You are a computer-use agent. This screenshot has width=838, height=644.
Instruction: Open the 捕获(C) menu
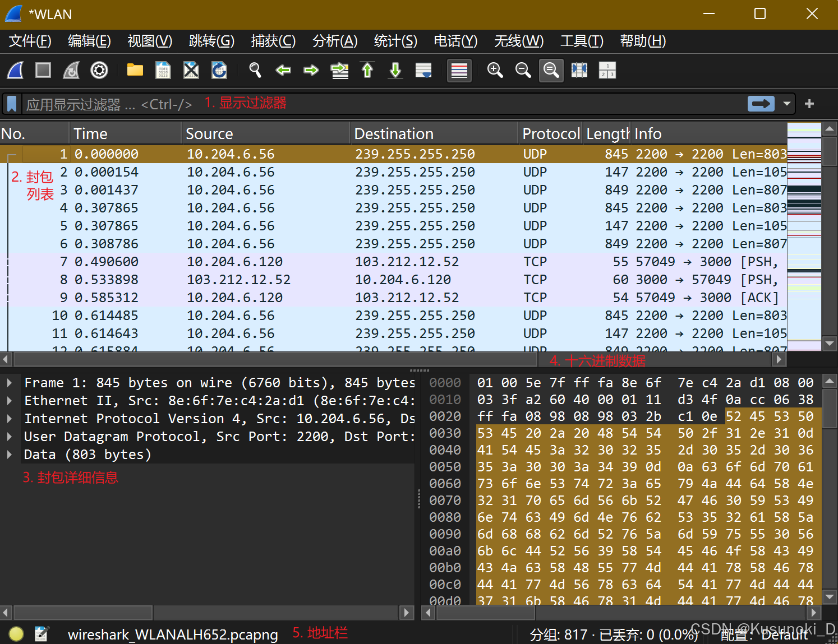273,41
